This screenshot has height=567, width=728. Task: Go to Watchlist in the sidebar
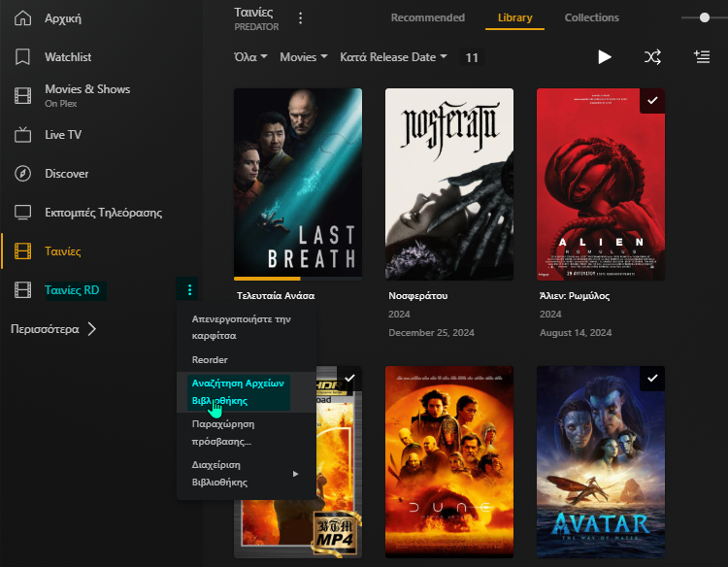[x=68, y=57]
